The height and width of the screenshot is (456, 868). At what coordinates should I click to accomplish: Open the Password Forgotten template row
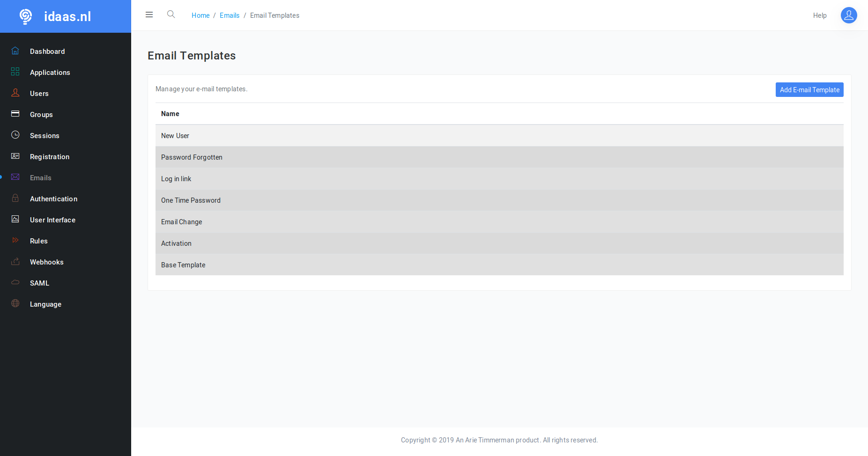point(192,157)
